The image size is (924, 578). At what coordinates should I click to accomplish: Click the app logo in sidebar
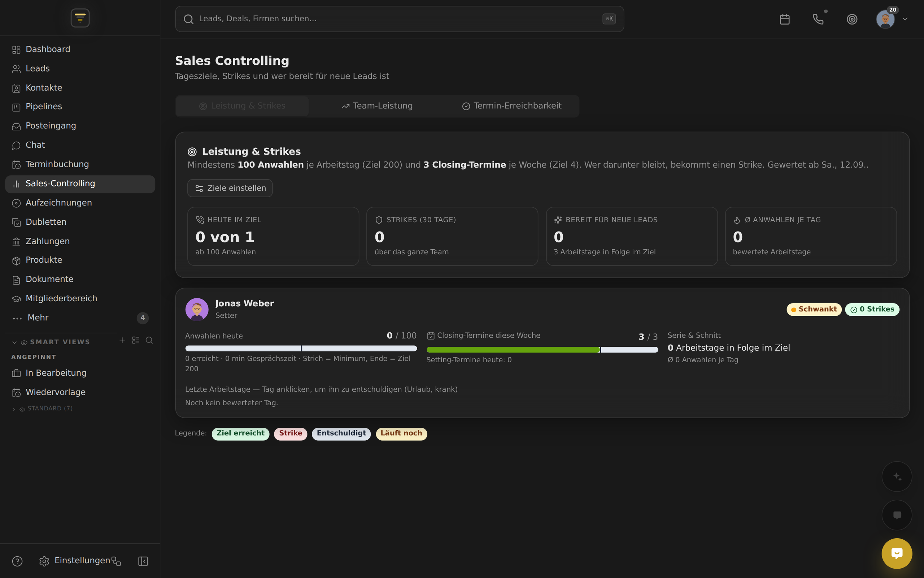(80, 18)
